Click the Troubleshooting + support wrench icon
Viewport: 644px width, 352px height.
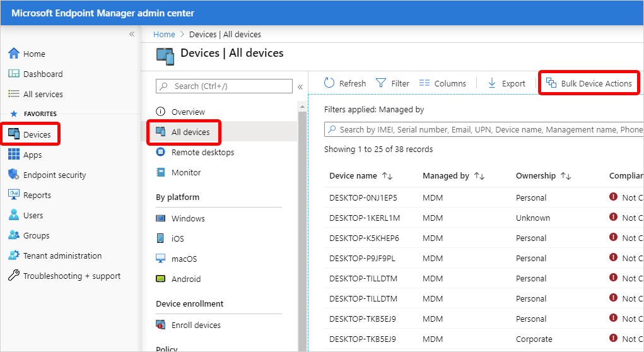click(x=13, y=276)
